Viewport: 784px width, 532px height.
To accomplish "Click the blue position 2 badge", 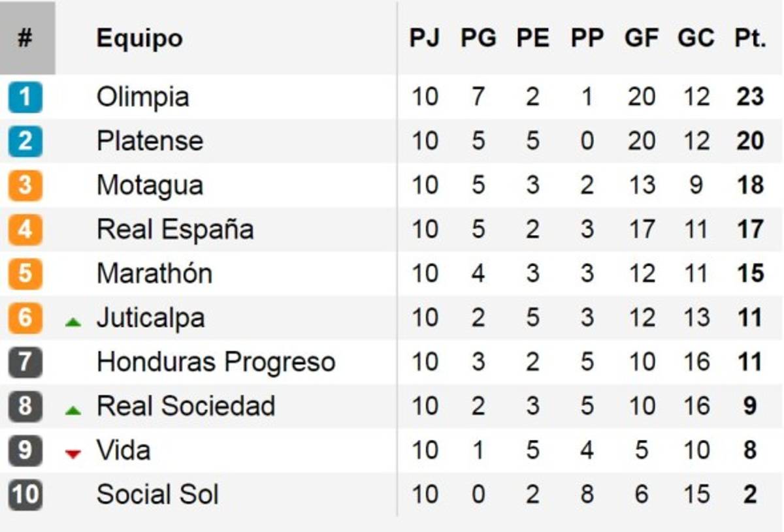I will click(25, 141).
